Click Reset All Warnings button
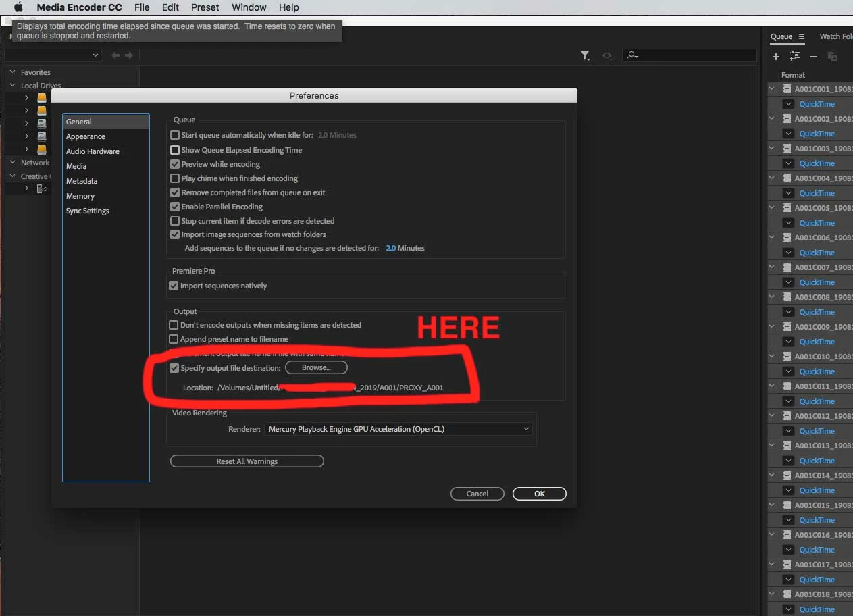 pos(247,461)
